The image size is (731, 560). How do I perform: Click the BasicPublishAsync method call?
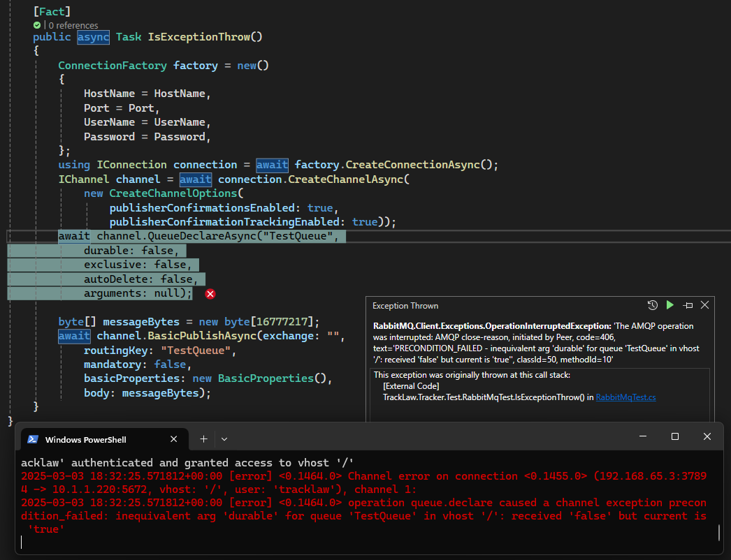tap(202, 336)
